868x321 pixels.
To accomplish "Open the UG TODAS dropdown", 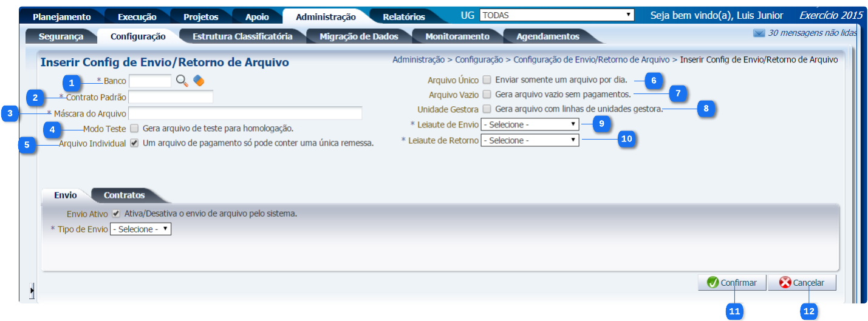I will pyautogui.click(x=556, y=15).
